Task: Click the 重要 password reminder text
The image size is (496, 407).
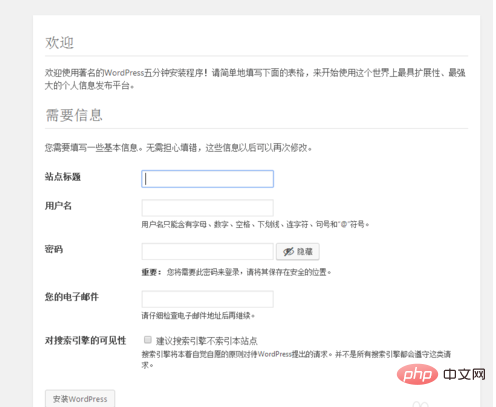Action: coord(236,272)
